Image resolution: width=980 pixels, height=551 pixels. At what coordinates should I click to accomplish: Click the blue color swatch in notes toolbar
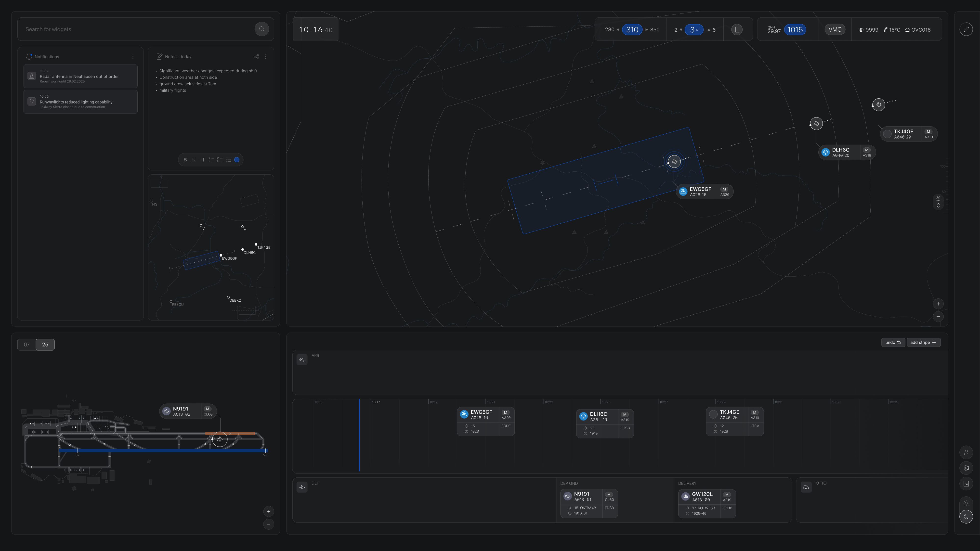(x=237, y=160)
